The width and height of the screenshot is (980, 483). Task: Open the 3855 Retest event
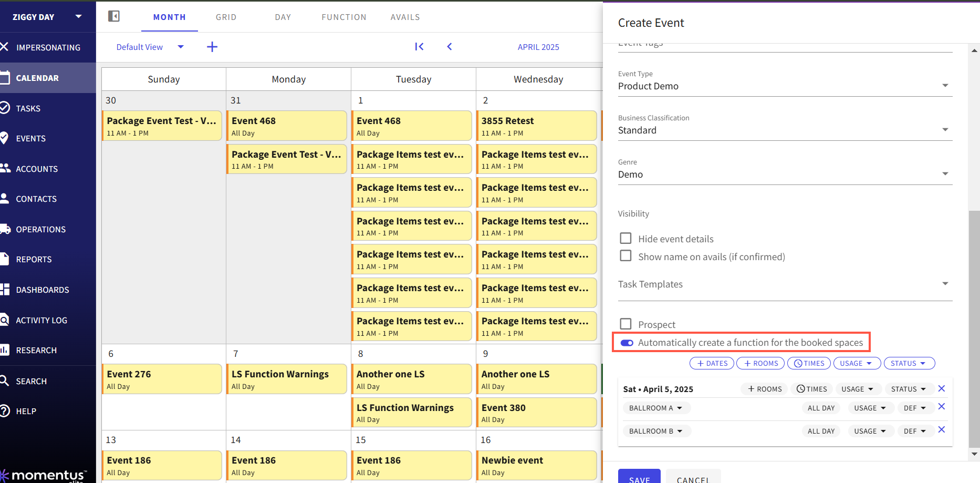536,126
